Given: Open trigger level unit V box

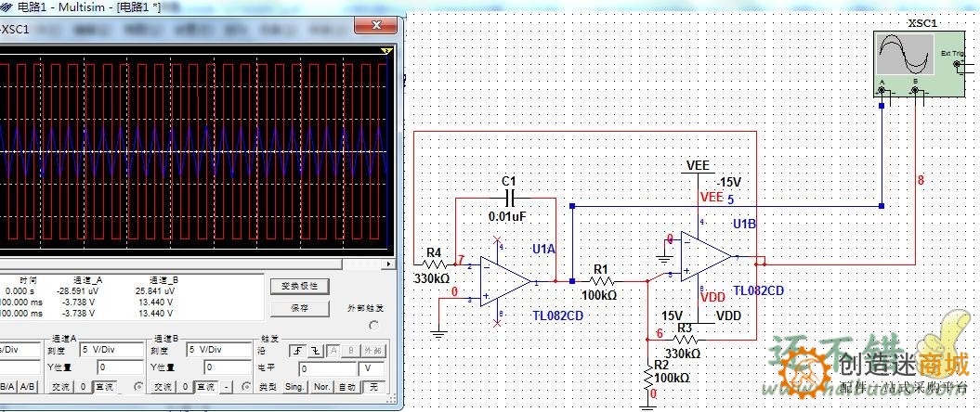Looking at the screenshot, I should point(373,369).
